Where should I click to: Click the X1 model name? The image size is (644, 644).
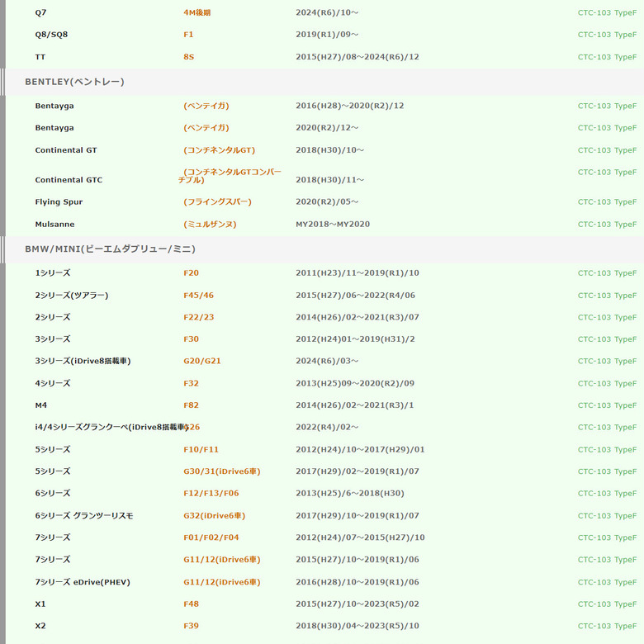click(40, 604)
